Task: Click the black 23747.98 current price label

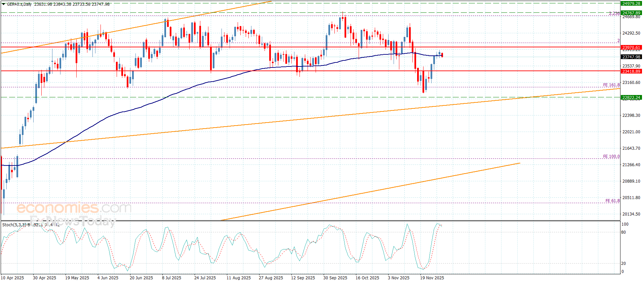Action: tap(631, 57)
